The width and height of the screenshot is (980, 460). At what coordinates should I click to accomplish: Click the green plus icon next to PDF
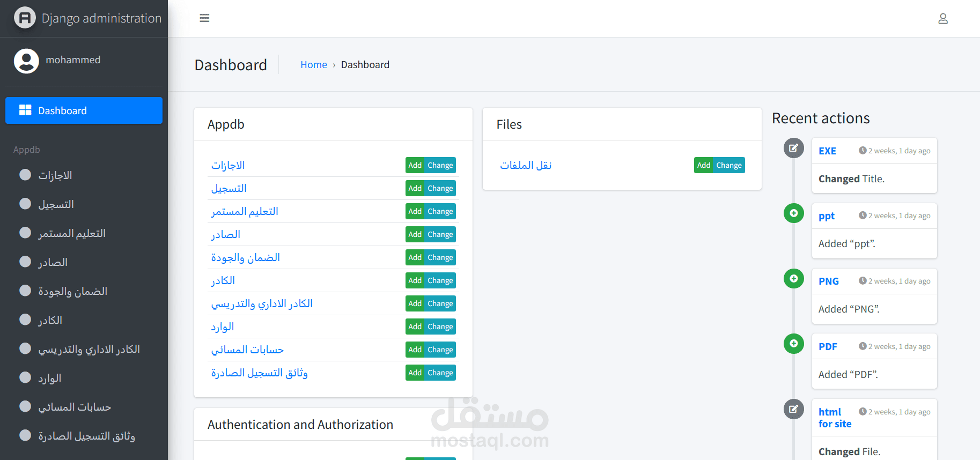794,344
